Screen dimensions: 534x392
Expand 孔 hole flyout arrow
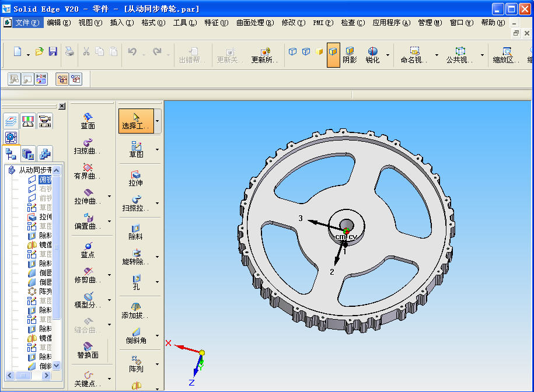pos(158,282)
